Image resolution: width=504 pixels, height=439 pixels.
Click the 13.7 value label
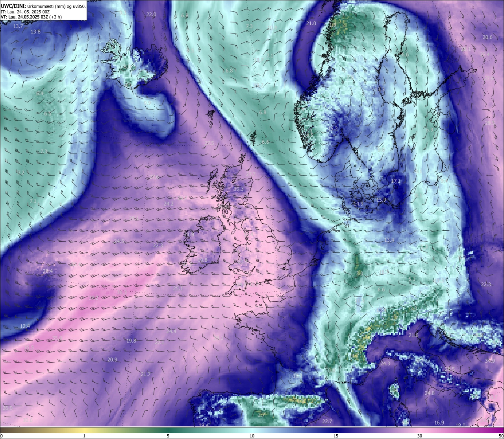[x=18, y=26]
